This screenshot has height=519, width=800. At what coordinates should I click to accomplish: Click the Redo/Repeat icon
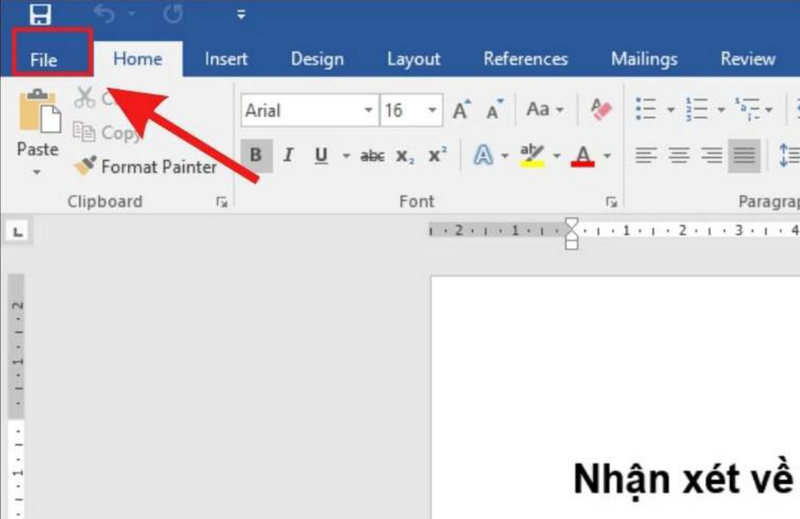click(x=173, y=14)
